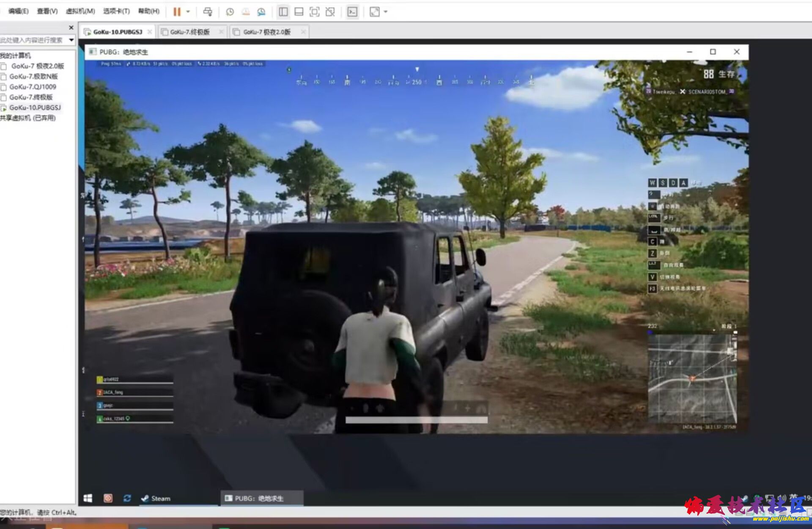
Task: Open the 帮助(H) menu
Action: tap(149, 11)
